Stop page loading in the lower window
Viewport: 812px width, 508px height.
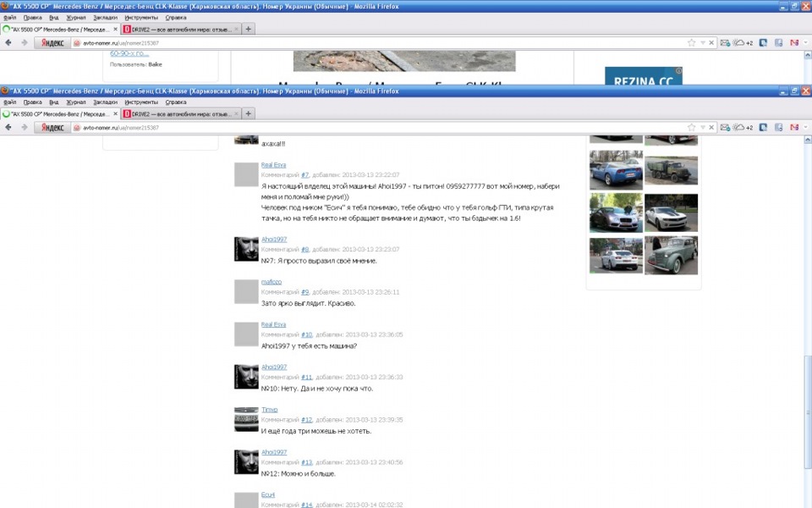(711, 127)
